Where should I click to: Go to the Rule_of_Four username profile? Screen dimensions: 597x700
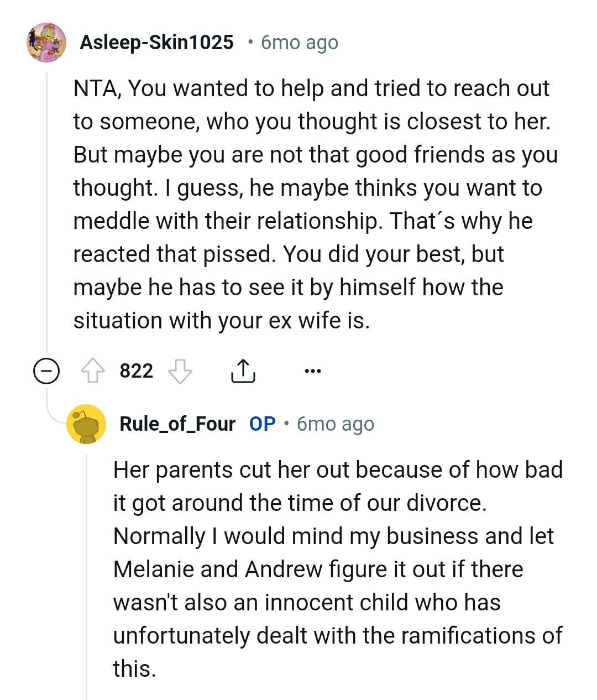177,424
